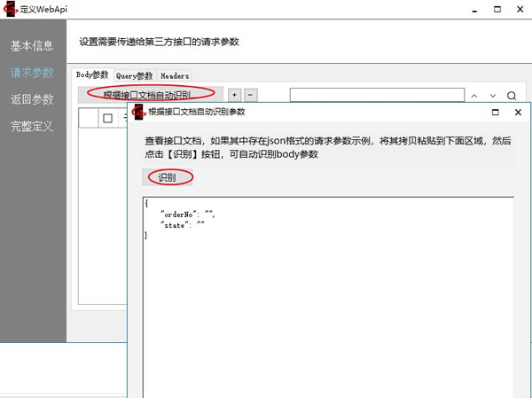Remove a parameter row with minus icon
The height and width of the screenshot is (398, 532).
click(250, 94)
